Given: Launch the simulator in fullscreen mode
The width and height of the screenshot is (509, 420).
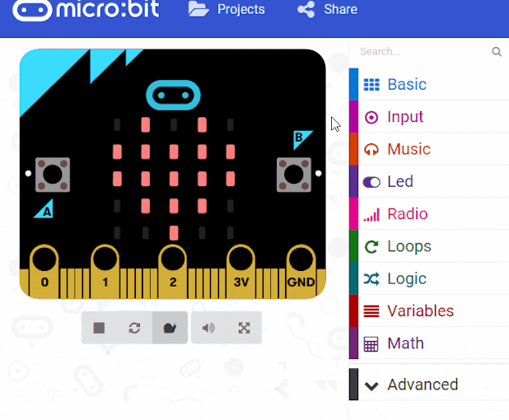Looking at the screenshot, I should [x=244, y=328].
